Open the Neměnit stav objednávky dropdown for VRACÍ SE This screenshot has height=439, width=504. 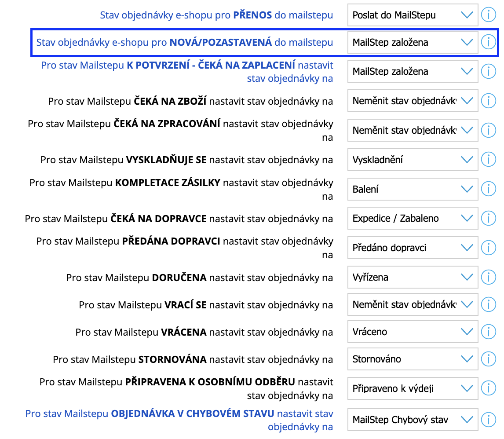(413, 304)
